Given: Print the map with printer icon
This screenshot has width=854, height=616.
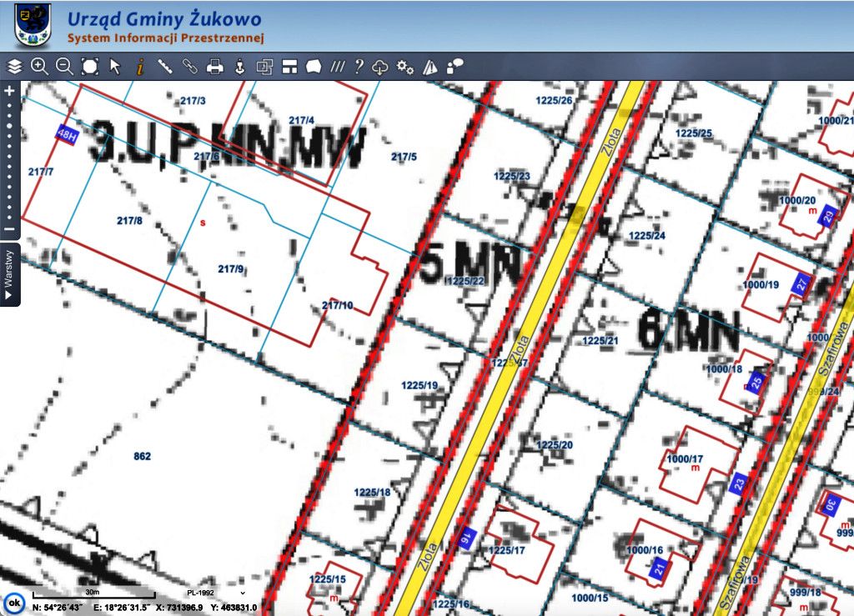Looking at the screenshot, I should [215, 67].
